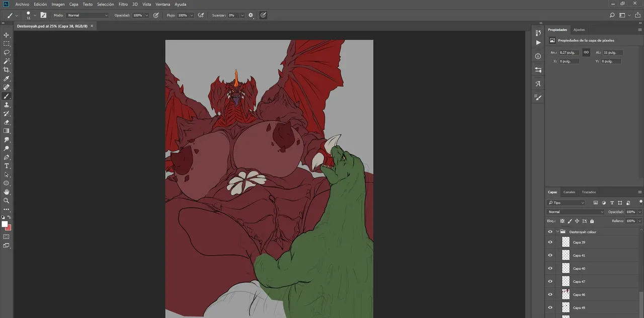
Task: Select the Rectangular Marquee tool
Action: [7, 44]
